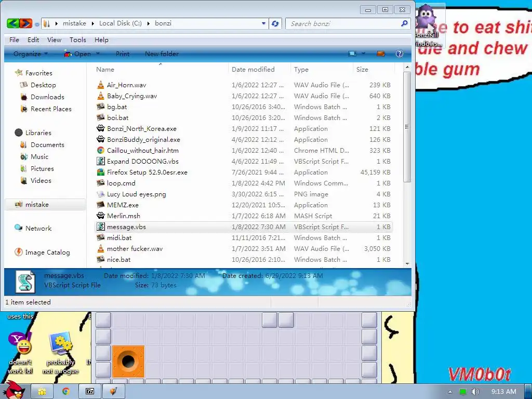Select the boi.bat file icon

(100, 117)
